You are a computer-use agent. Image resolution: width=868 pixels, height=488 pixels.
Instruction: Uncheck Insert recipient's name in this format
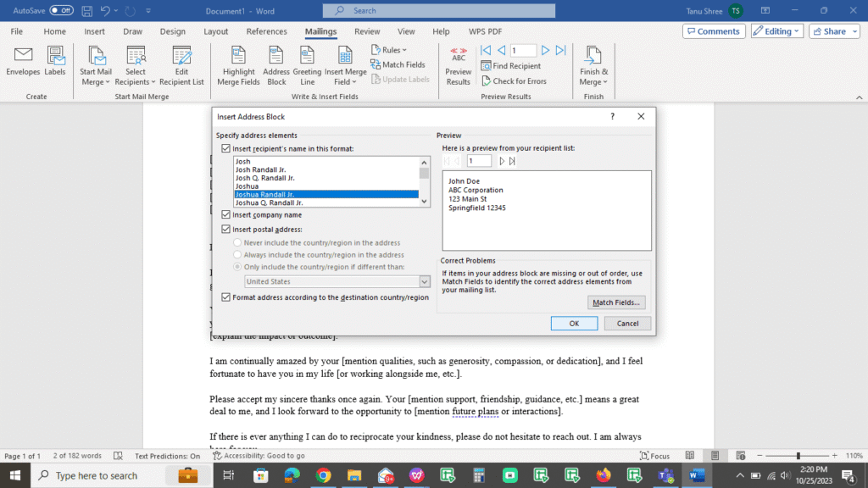click(x=225, y=148)
